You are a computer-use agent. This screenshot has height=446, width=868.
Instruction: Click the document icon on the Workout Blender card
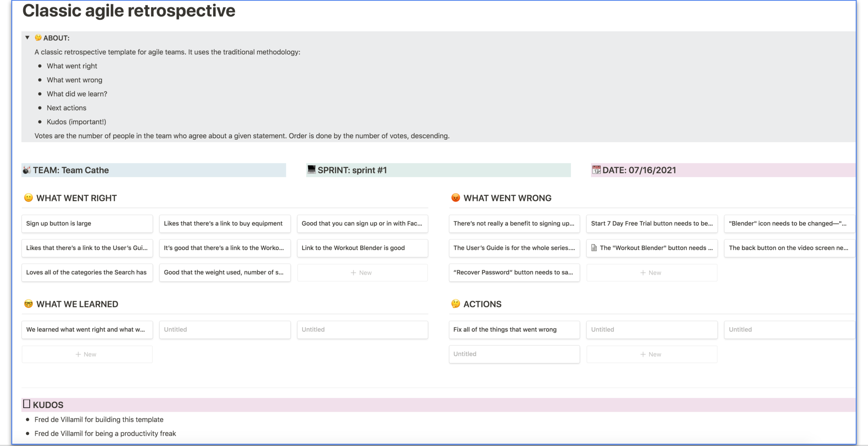tap(594, 248)
